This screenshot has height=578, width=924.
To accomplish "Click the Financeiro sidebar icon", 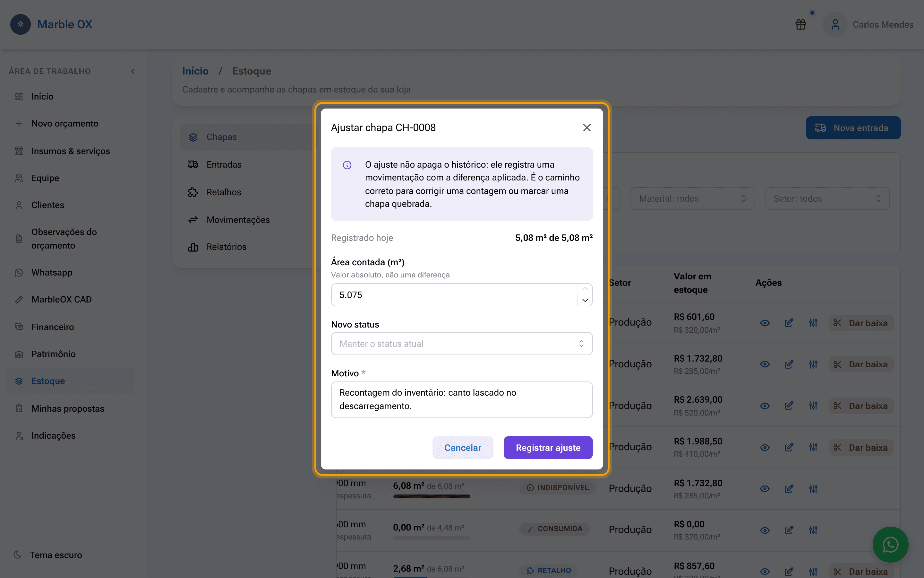I will click(x=19, y=327).
